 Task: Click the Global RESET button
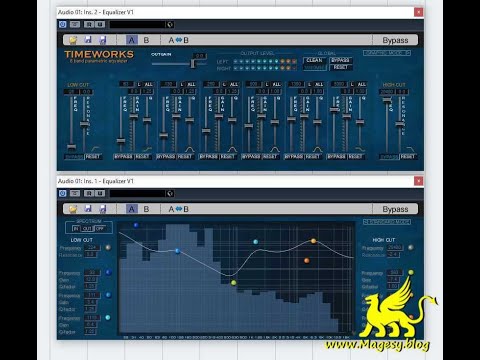point(341,67)
